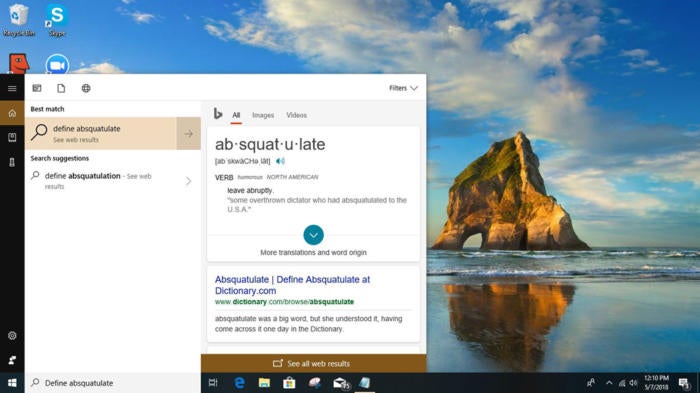Filter search results by Web globe icon
The height and width of the screenshot is (393, 700).
[x=86, y=88]
